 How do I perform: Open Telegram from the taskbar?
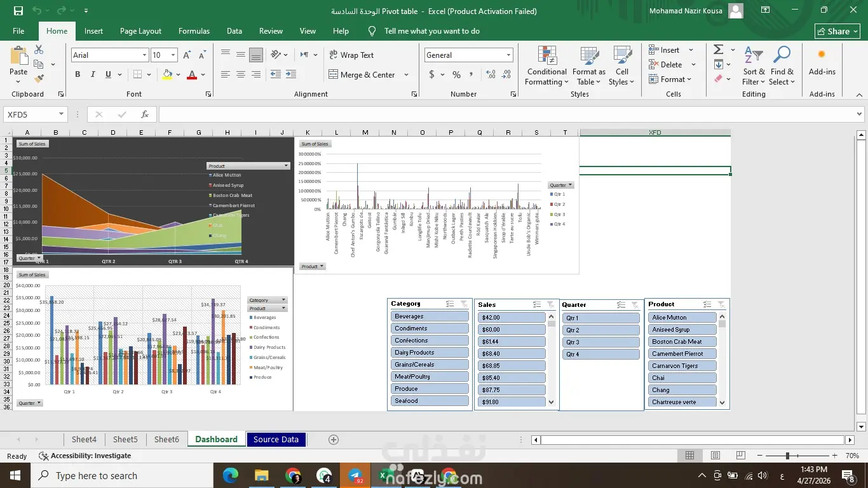pos(355,475)
